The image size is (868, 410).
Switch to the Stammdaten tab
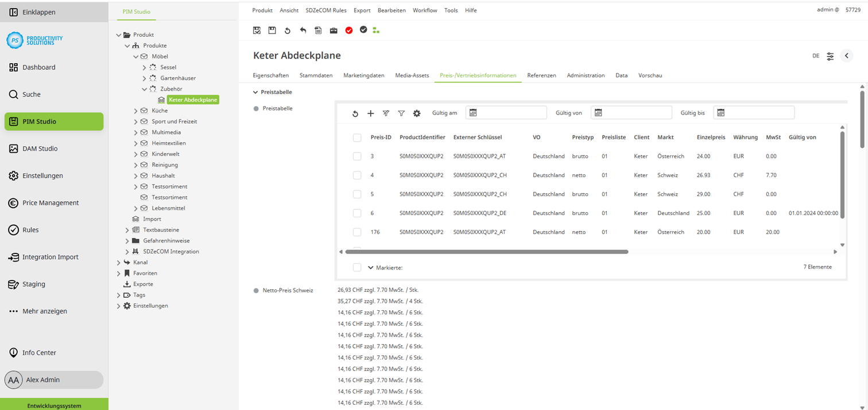pyautogui.click(x=324, y=75)
